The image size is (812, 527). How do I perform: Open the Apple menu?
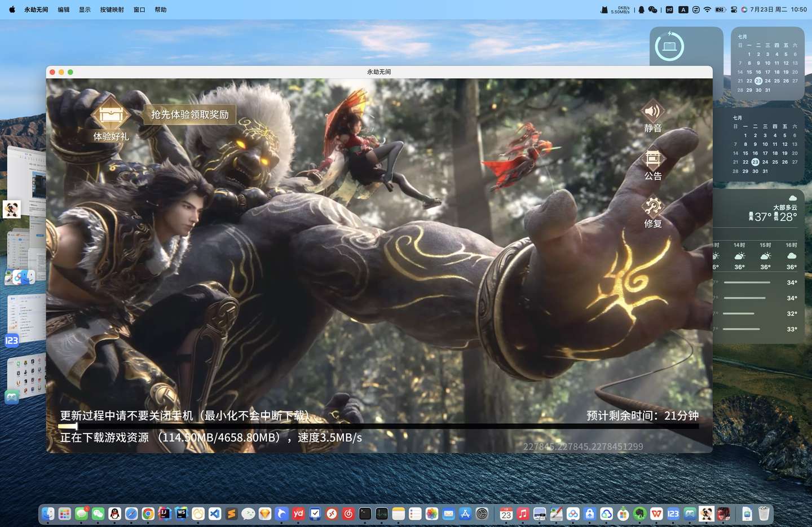tap(12, 10)
